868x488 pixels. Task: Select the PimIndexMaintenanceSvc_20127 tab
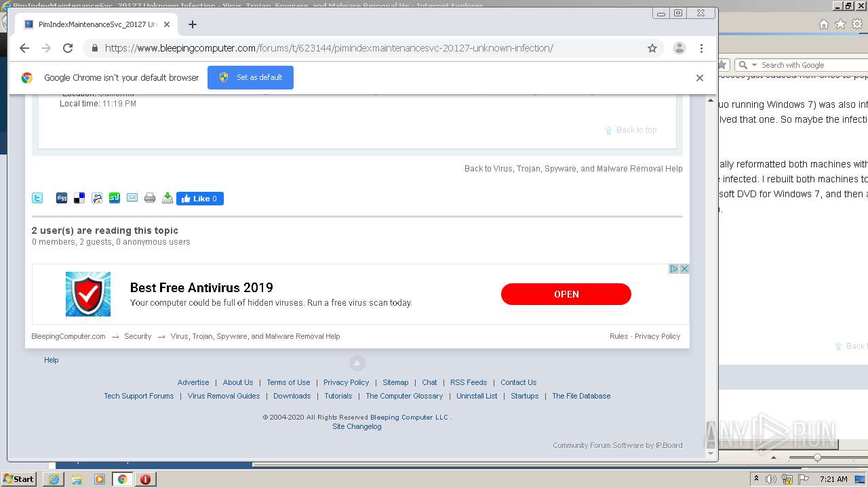click(97, 24)
